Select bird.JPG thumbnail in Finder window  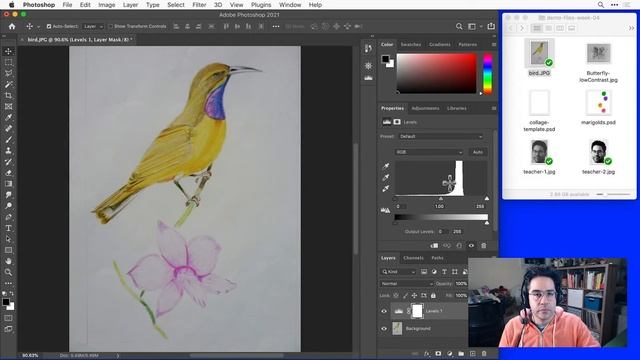coord(539,53)
